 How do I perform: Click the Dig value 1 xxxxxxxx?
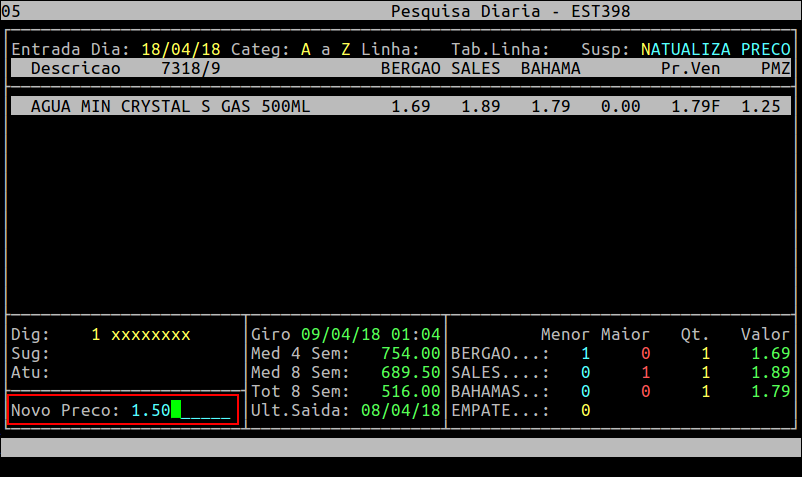140,334
